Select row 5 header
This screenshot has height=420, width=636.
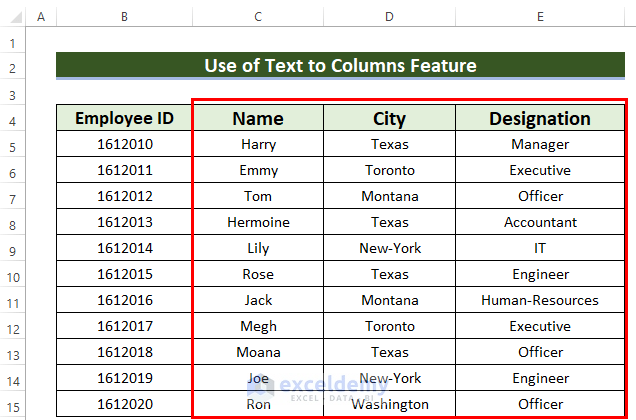(x=12, y=145)
